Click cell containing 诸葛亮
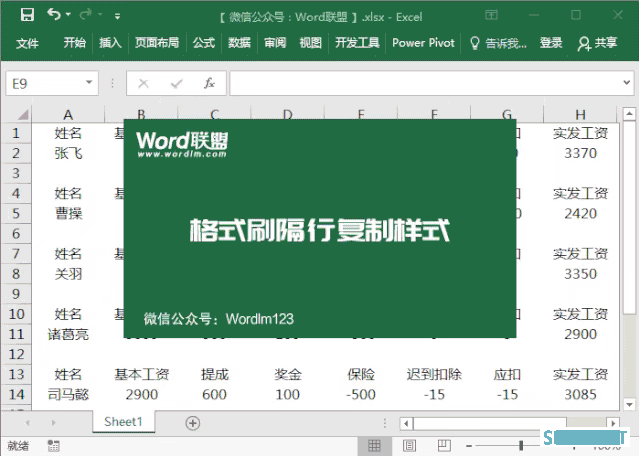The image size is (639, 456). pyautogui.click(x=68, y=334)
